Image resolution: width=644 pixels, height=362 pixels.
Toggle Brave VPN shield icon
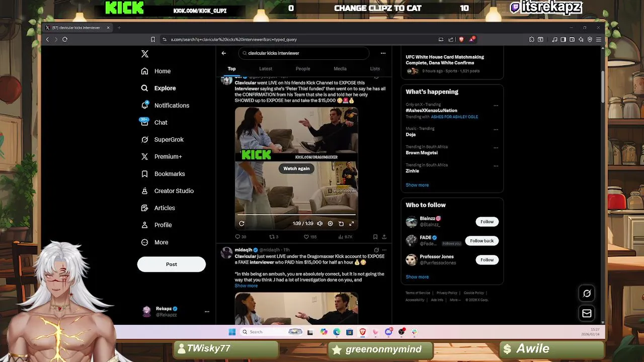point(590,39)
